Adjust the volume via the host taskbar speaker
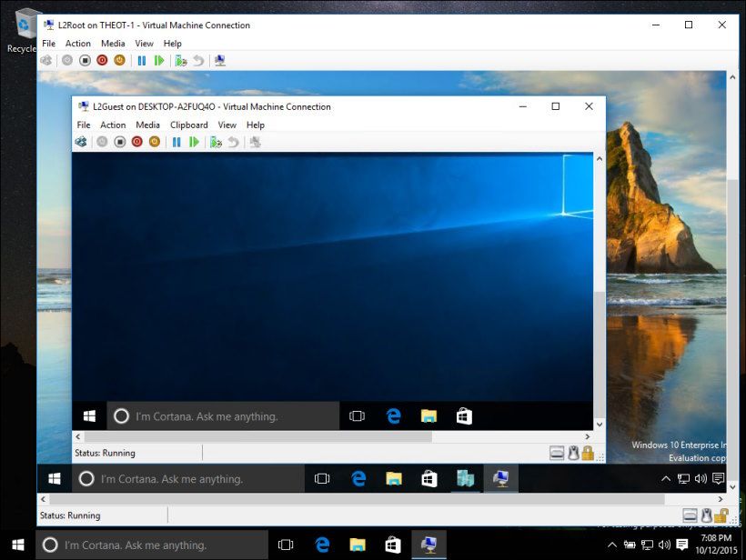The image size is (746, 560). 665,545
